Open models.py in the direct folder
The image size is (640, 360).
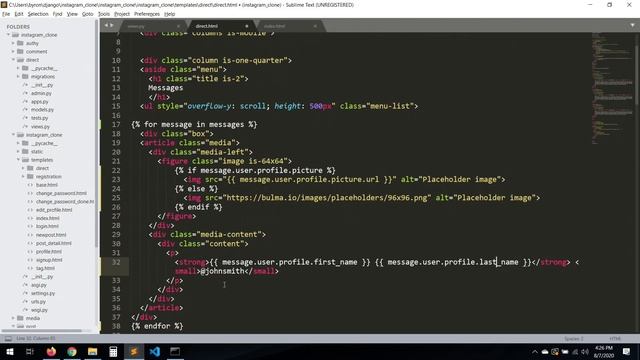[x=42, y=110]
